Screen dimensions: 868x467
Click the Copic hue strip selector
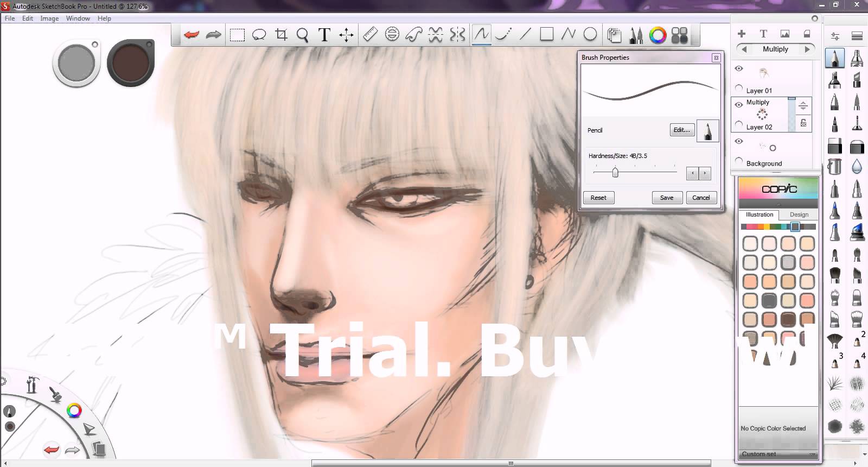[795, 226]
